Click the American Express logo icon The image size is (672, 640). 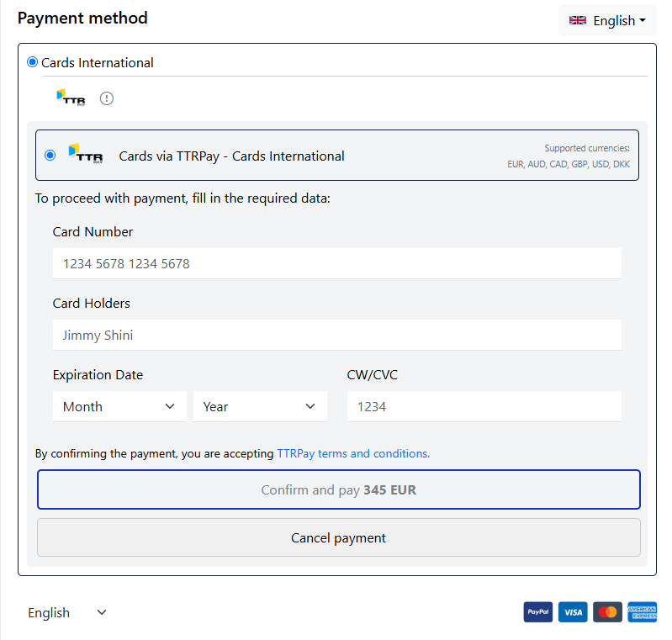[x=642, y=611]
